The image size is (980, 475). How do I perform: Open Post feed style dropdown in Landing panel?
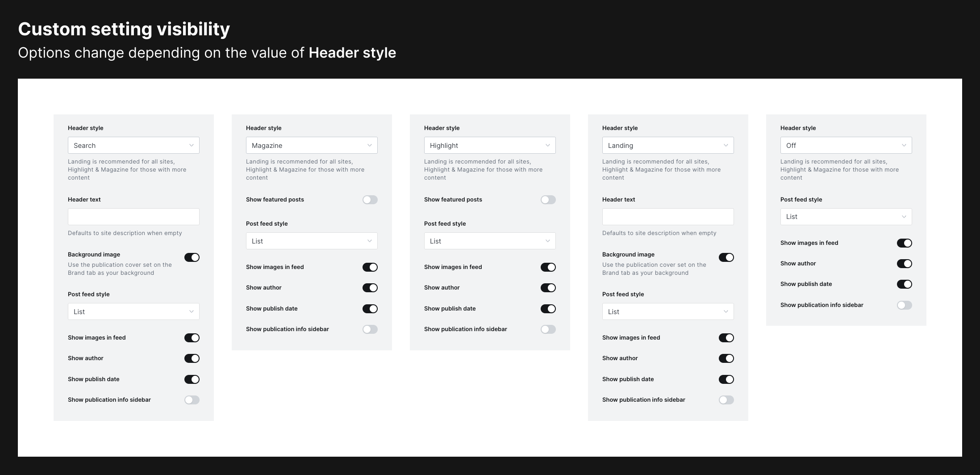click(x=667, y=311)
